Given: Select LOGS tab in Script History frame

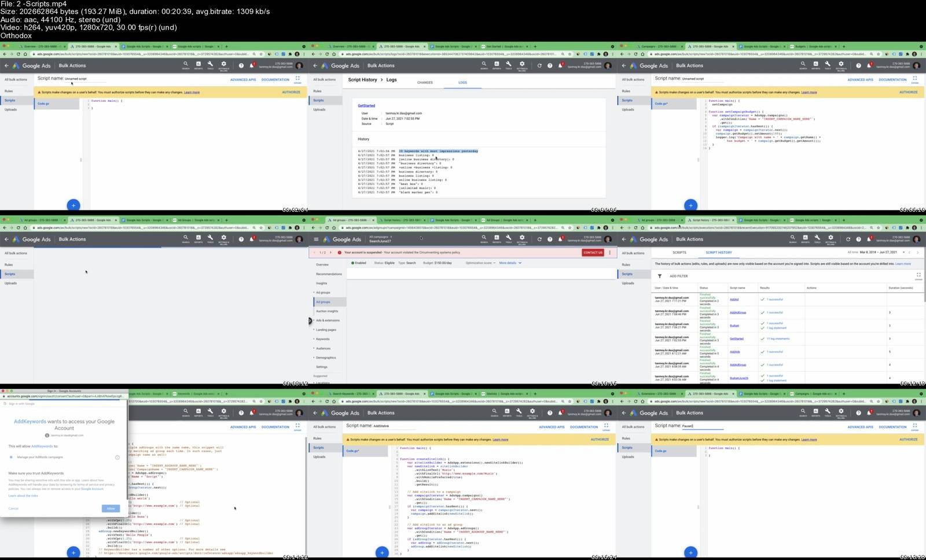Looking at the screenshot, I should tap(462, 82).
